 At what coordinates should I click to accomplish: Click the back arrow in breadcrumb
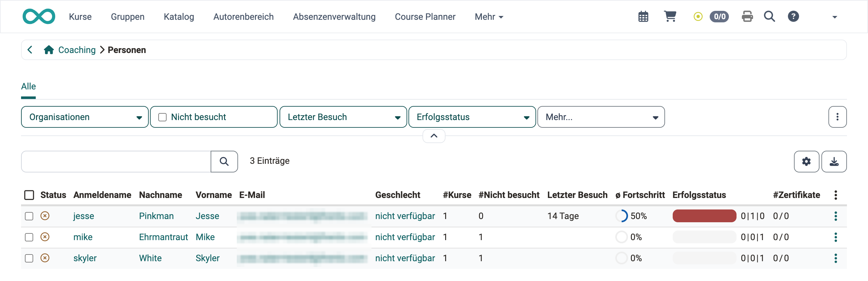pyautogui.click(x=30, y=50)
